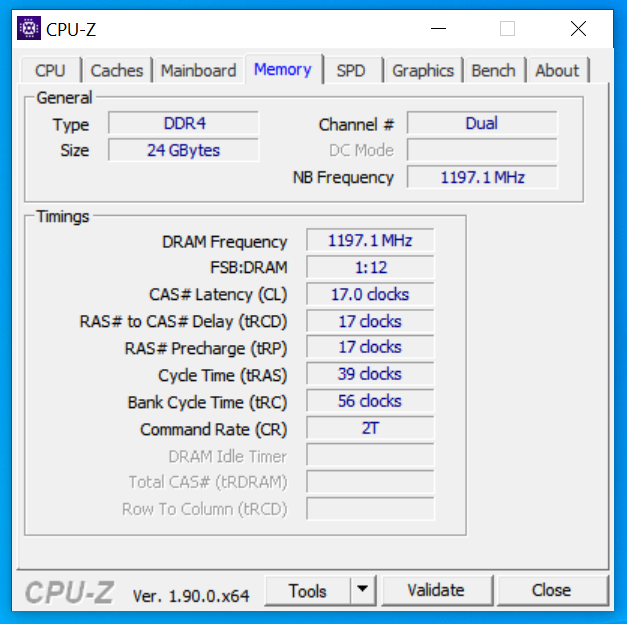Click the empty Total CAS# (tRDRAM) field
The width and height of the screenshot is (627, 624).
click(370, 482)
